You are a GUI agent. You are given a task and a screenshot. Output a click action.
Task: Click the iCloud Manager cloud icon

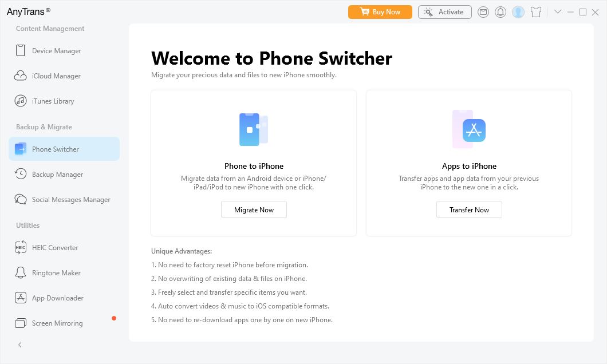(x=21, y=76)
